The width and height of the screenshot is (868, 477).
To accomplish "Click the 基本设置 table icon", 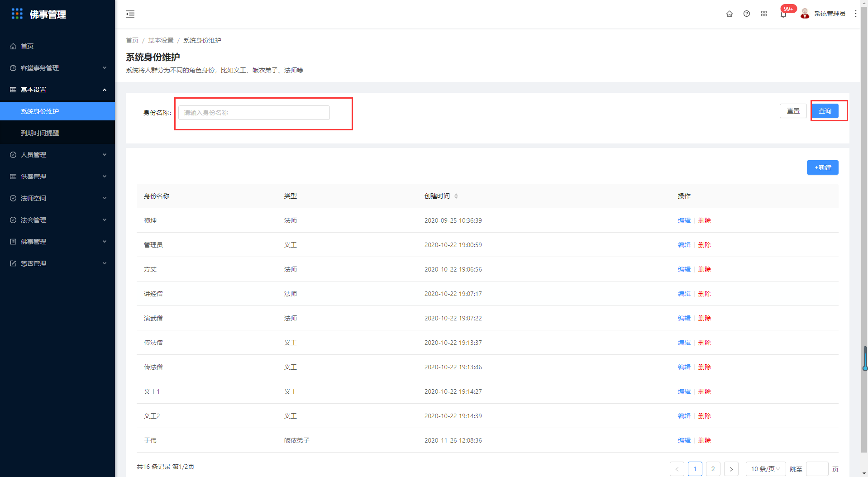I will tap(13, 90).
